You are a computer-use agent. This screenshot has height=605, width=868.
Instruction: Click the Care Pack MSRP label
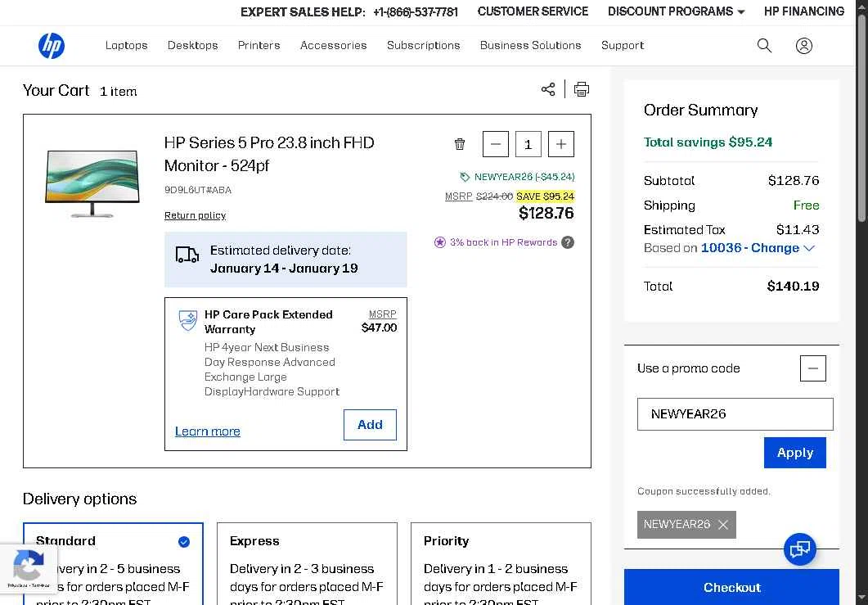pos(383,314)
